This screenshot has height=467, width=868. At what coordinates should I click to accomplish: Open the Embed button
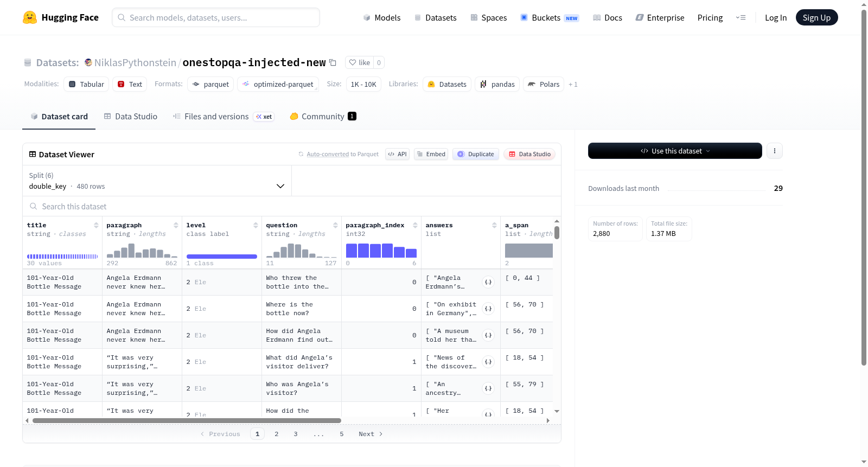431,154
